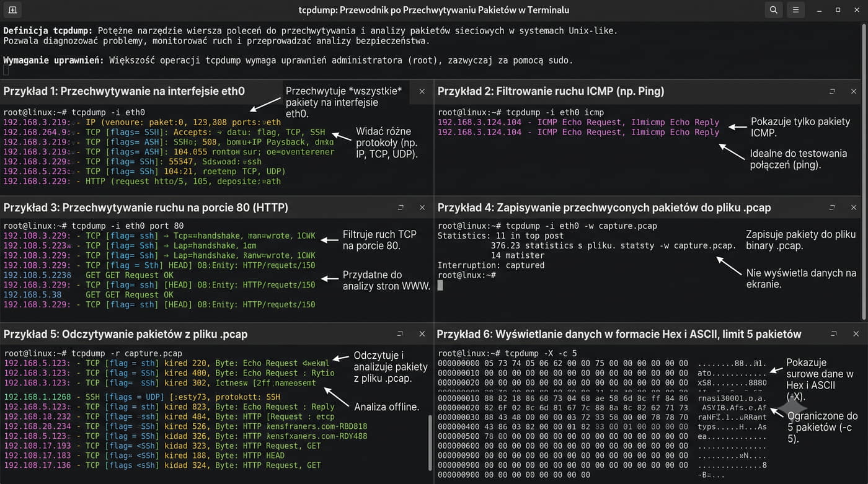Close the Przykład 5 pane
Image resolution: width=868 pixels, height=484 pixels.
[x=422, y=334]
